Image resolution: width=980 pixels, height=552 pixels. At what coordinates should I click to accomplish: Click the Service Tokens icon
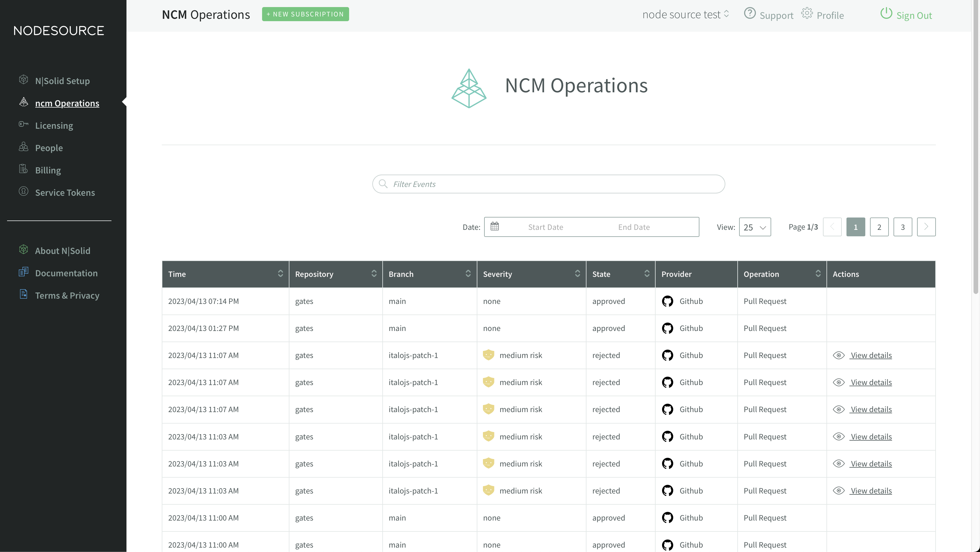24,191
